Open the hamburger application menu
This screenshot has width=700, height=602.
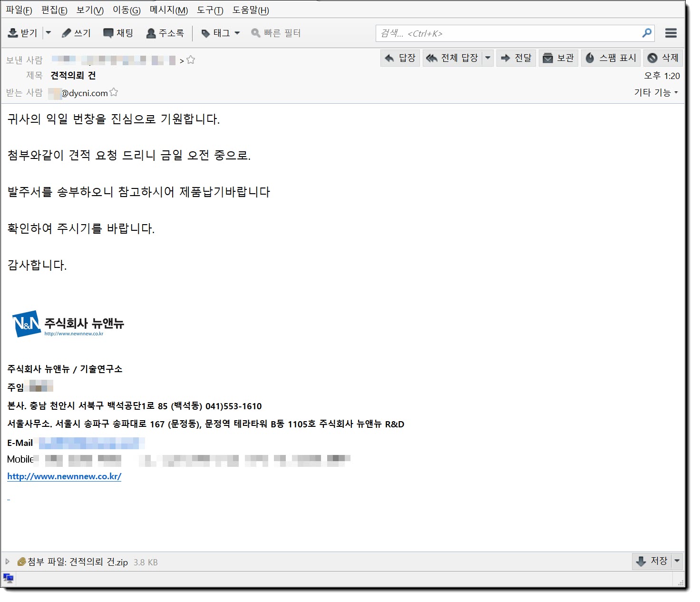coord(671,33)
